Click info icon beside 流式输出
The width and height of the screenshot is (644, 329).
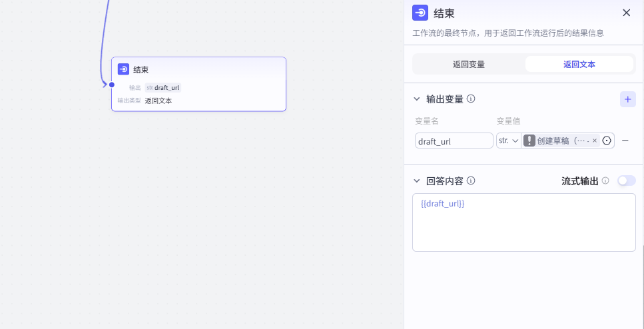point(605,180)
